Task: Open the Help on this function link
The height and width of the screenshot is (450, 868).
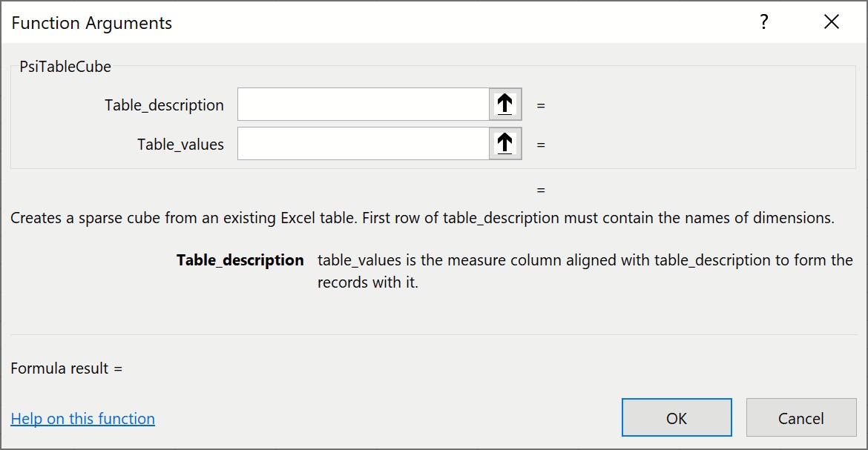Action: pos(83,419)
